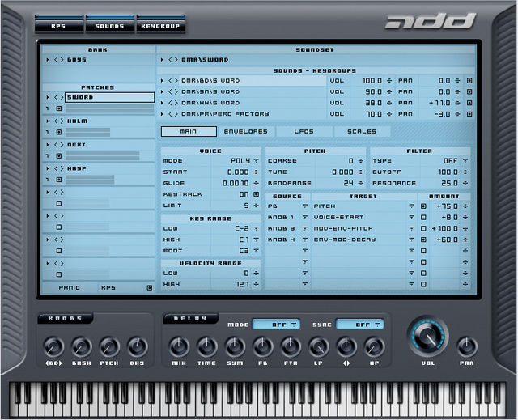The image size is (518, 420).
Task: Open the Key Range Low C-2 dropdown
Action: 256,228
